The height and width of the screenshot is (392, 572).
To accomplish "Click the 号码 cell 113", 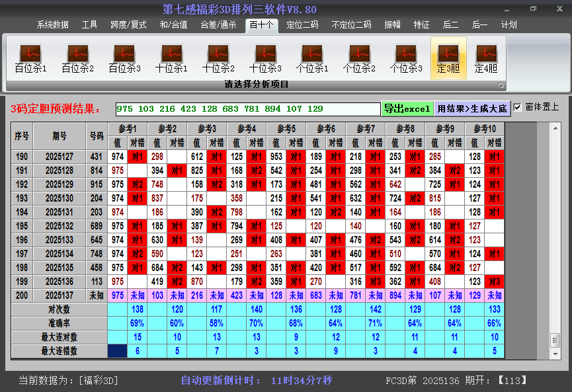I will (x=97, y=282).
